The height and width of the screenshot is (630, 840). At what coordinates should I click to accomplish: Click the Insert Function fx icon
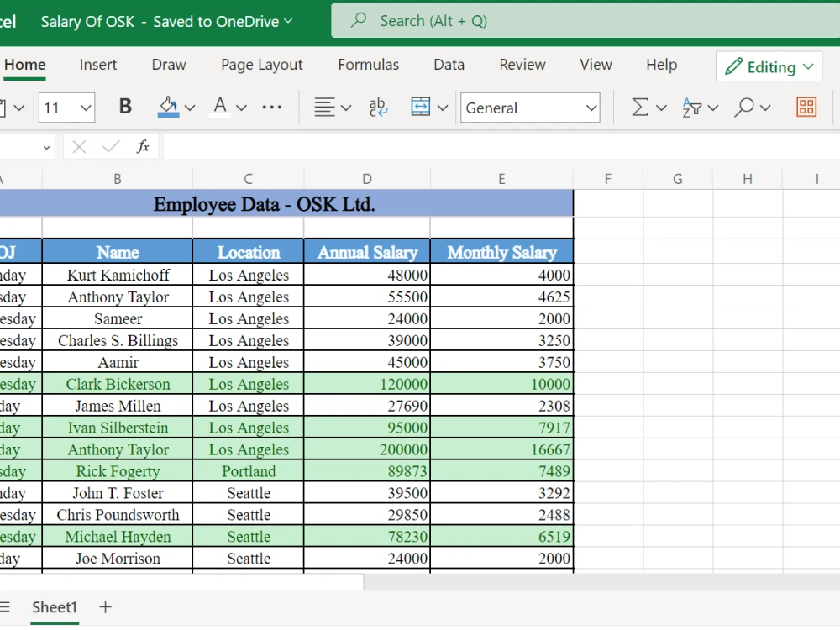pos(143,146)
